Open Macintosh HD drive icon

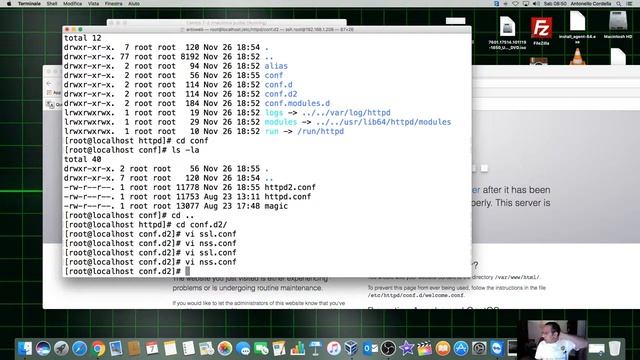point(618,24)
